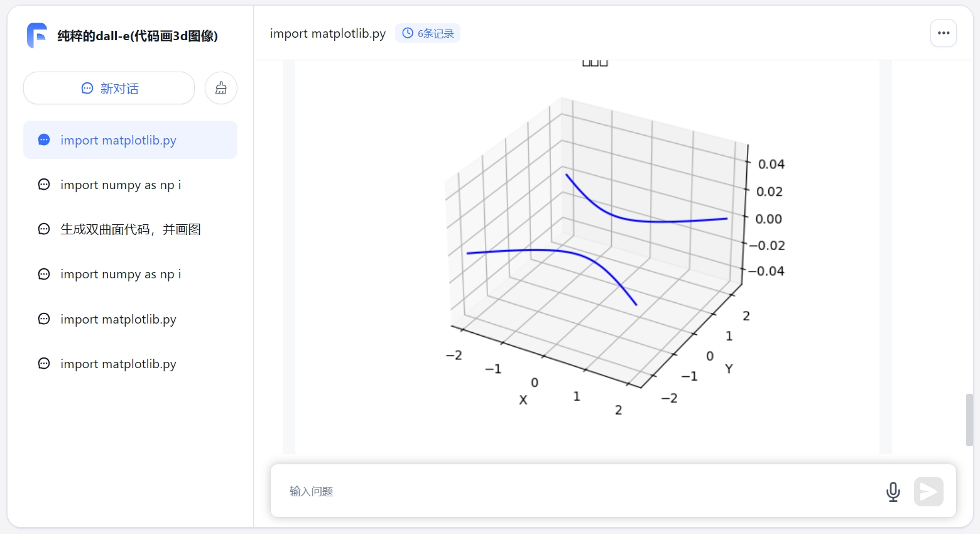This screenshot has width=980, height=534.
Task: Click chat icon of the active conversation
Action: [x=44, y=140]
